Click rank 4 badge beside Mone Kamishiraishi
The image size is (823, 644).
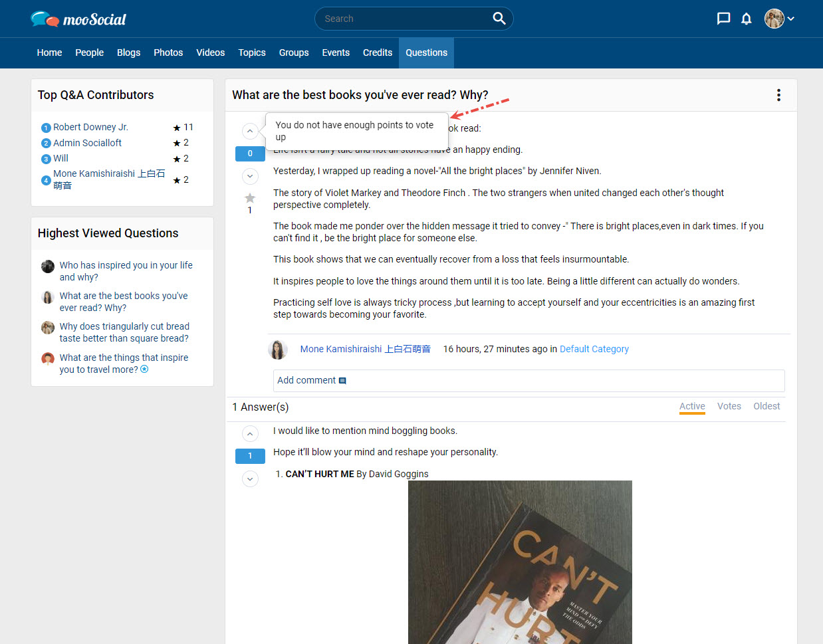[46, 180]
